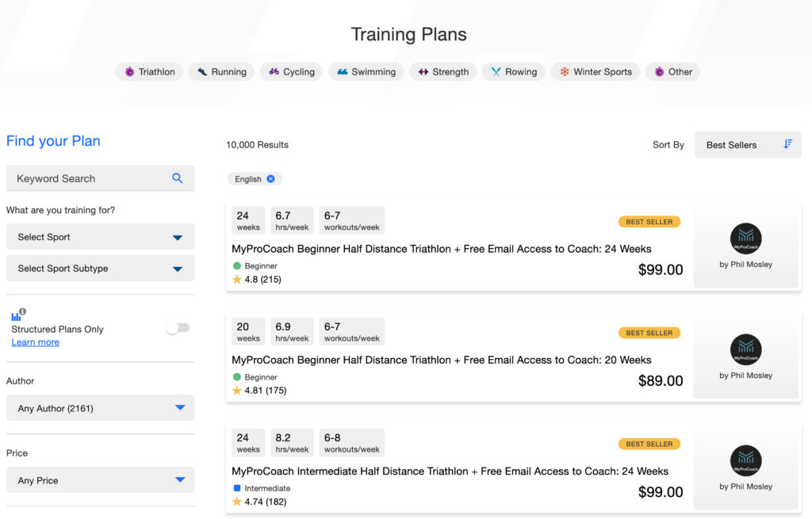Image resolution: width=812 pixels, height=519 pixels.
Task: Click MyProCoach logo on 24 Weeks Beginner plan
Action: [745, 239]
